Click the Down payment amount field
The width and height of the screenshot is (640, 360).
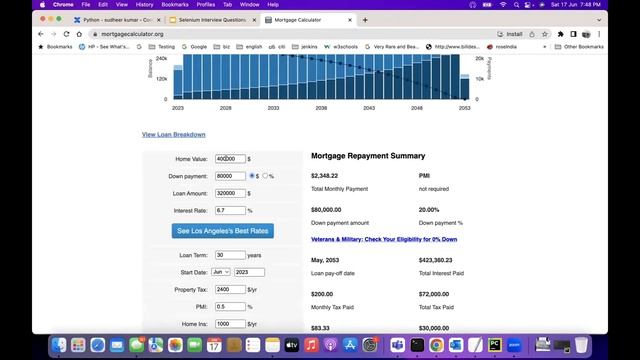click(230, 176)
